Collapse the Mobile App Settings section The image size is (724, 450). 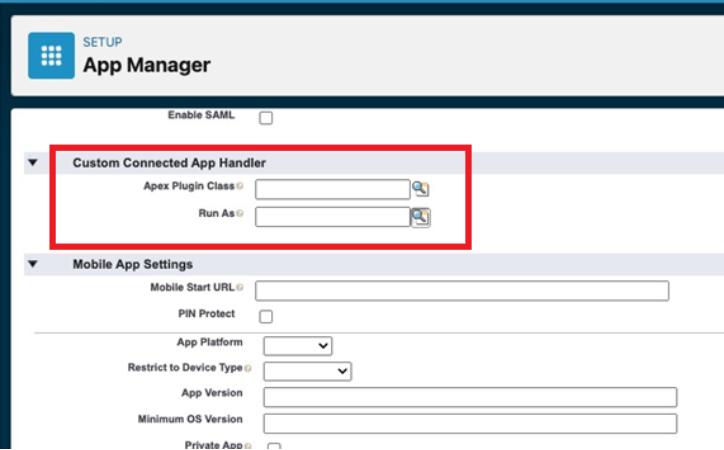[x=33, y=265]
